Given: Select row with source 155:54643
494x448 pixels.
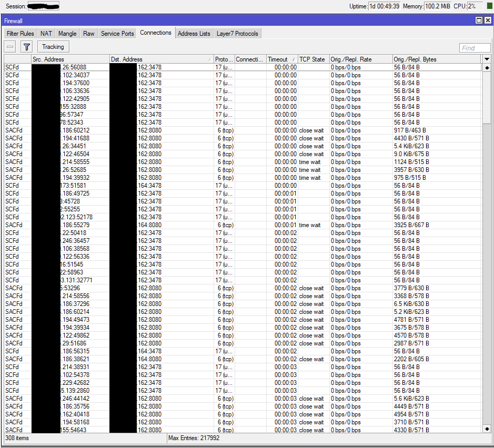Looking at the screenshot, I should coord(243,430).
